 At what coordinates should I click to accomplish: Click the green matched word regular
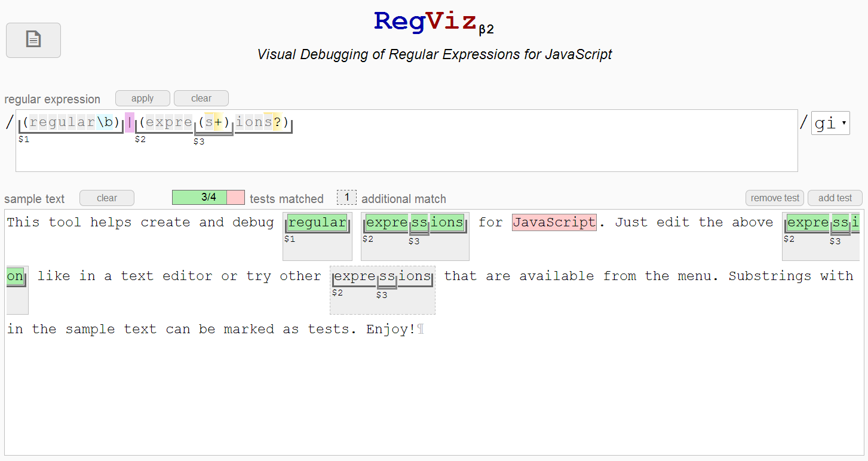pos(317,223)
